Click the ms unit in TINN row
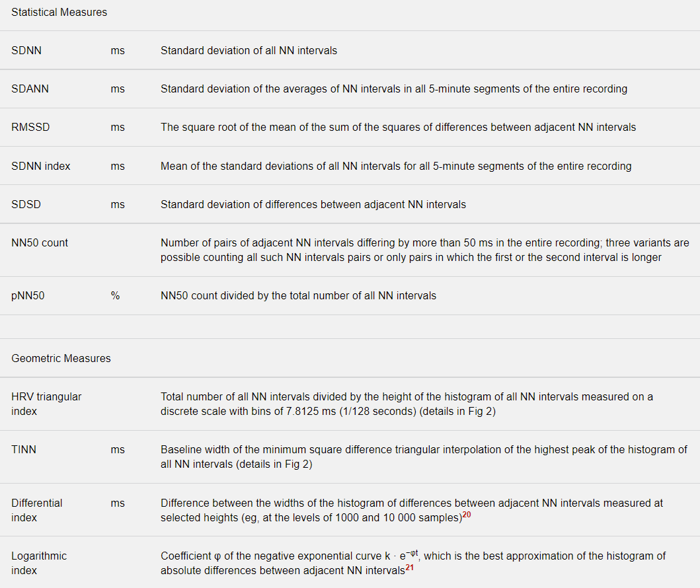The width and height of the screenshot is (700, 588). pyautogui.click(x=118, y=449)
